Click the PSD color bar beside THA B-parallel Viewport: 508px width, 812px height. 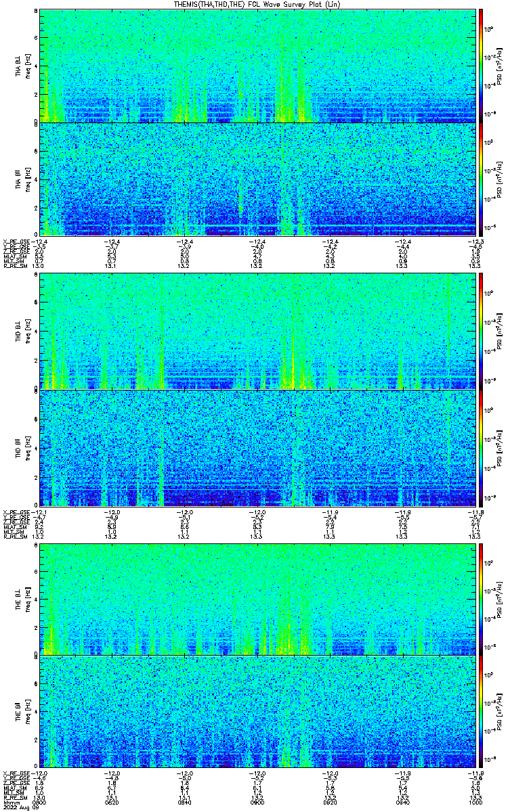[482, 179]
